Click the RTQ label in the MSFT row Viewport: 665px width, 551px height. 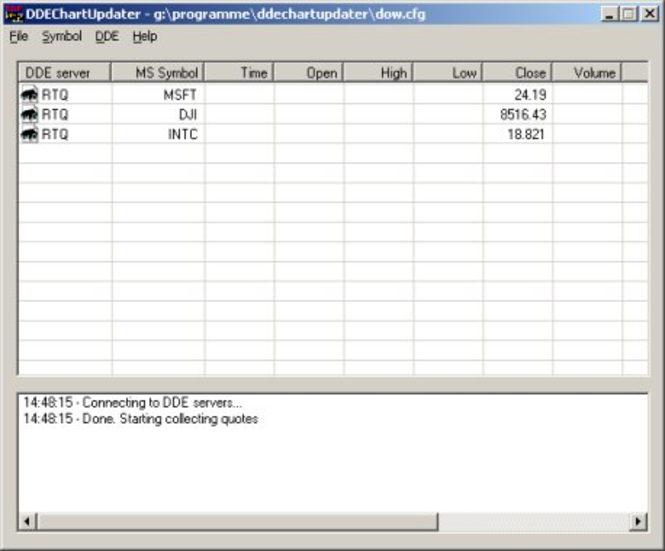tap(55, 95)
